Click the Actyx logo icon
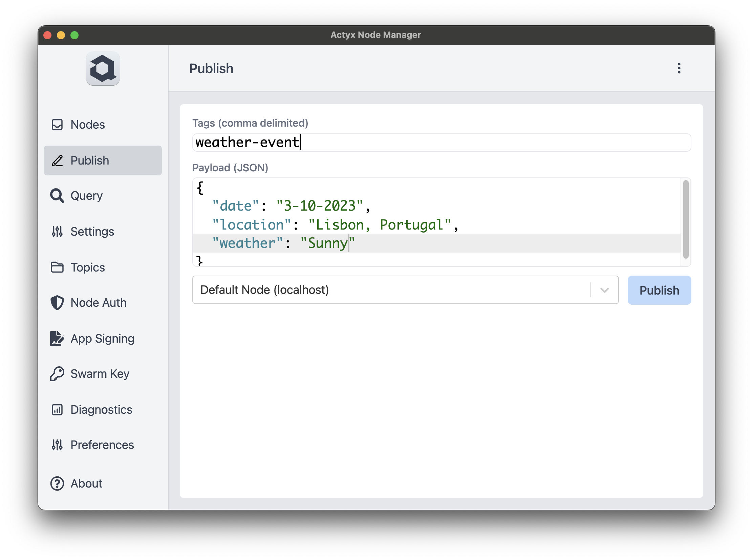753x560 pixels. pyautogui.click(x=103, y=68)
